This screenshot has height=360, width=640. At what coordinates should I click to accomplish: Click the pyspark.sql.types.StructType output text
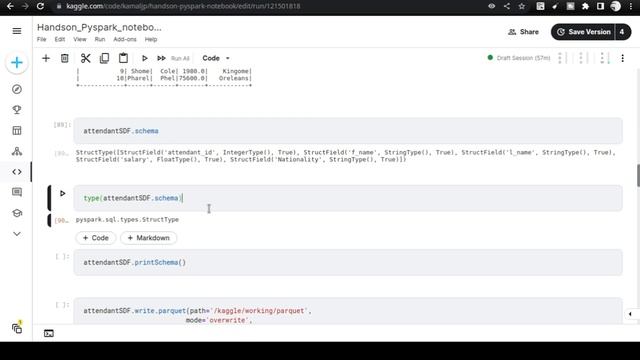pyautogui.click(x=127, y=220)
